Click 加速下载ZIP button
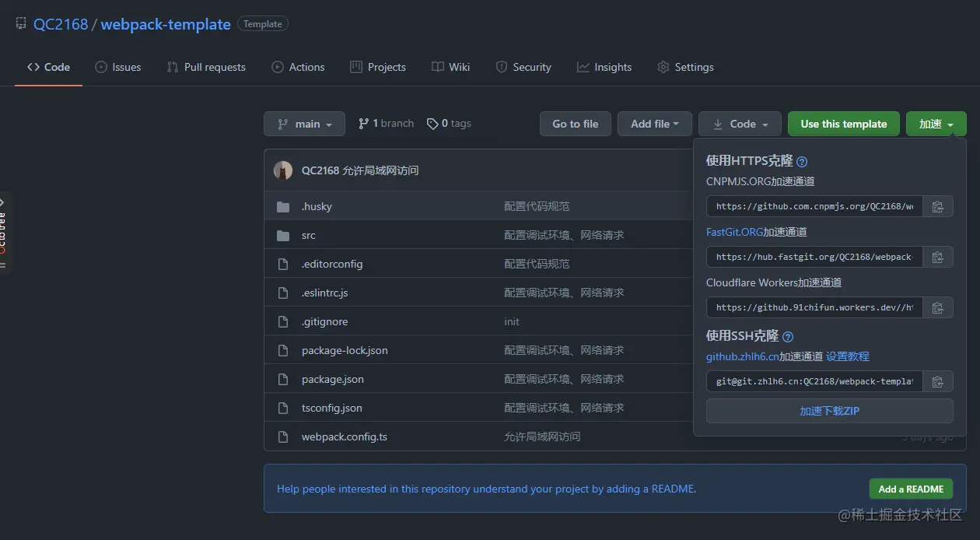Image resolution: width=980 pixels, height=540 pixels. coord(830,411)
